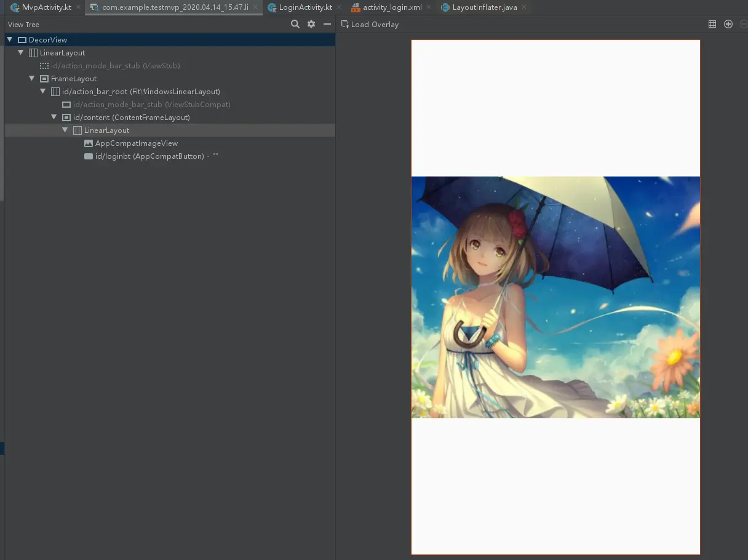Collapse the LinearLayout node under DecorView
Image resolution: width=748 pixels, height=560 pixels.
(x=21, y=52)
